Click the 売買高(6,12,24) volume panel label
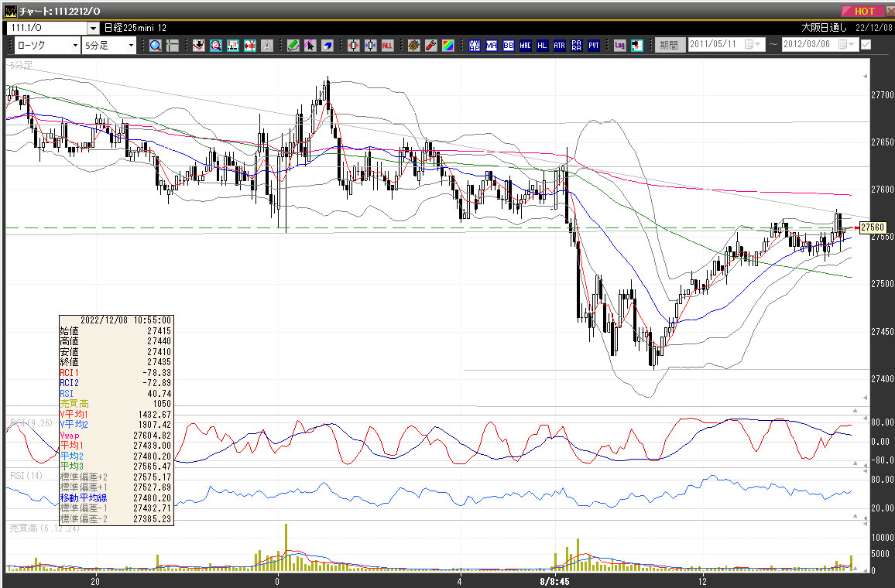This screenshot has width=895, height=588. click(45, 528)
